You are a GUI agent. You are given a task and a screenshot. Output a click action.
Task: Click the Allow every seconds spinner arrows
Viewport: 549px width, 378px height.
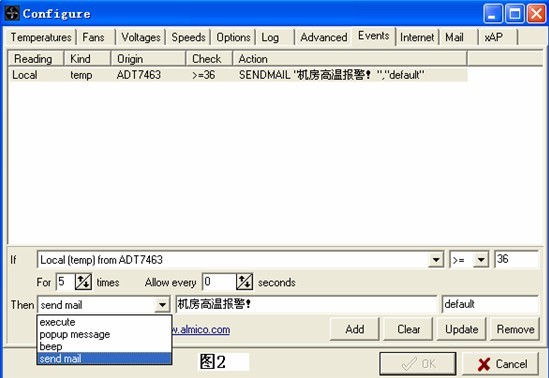tap(244, 282)
